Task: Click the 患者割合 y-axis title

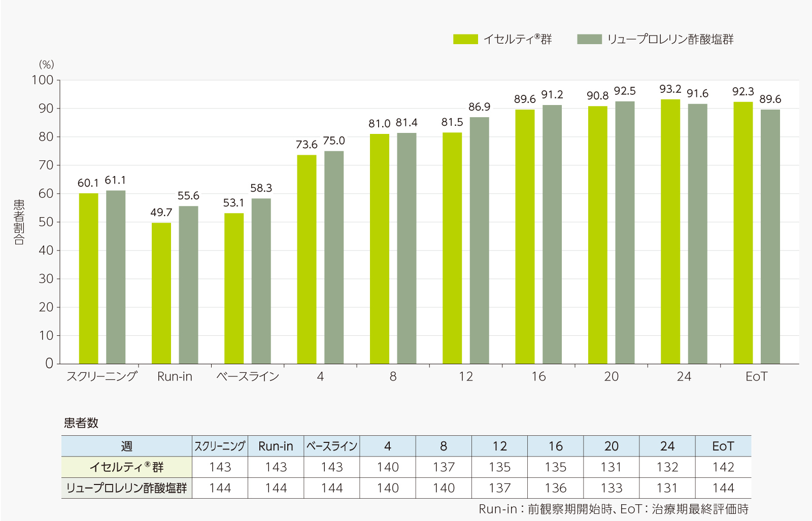Action: [19, 222]
